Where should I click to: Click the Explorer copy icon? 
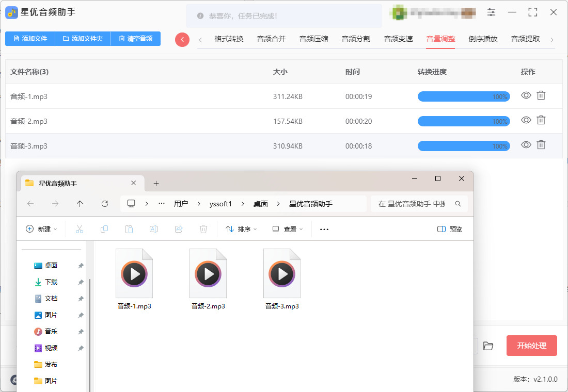pyautogui.click(x=104, y=229)
